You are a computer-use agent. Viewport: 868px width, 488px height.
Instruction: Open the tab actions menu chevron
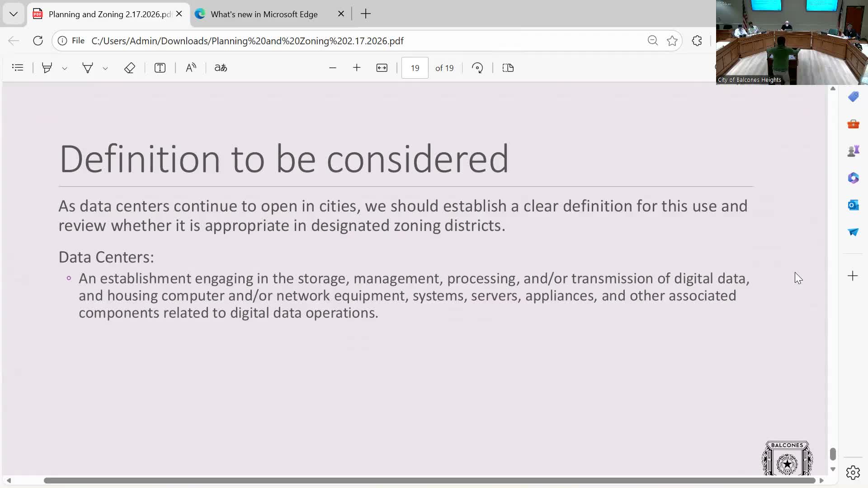coord(14,14)
